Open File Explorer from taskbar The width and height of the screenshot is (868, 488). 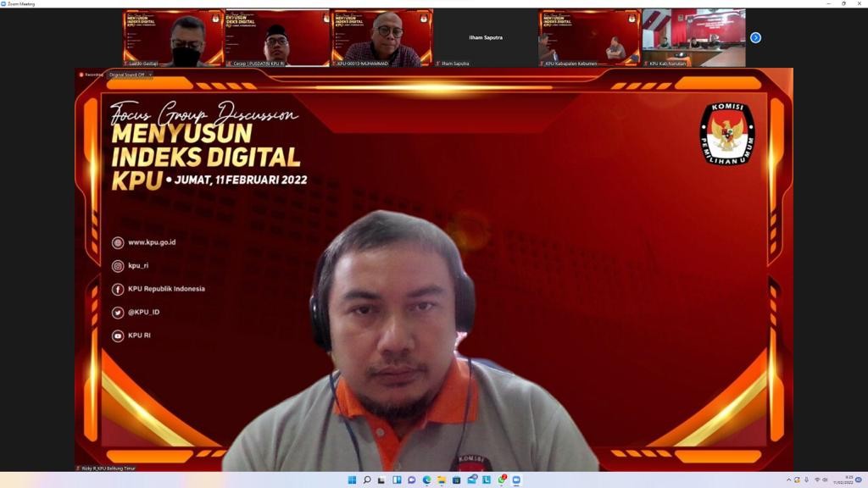pos(442,480)
